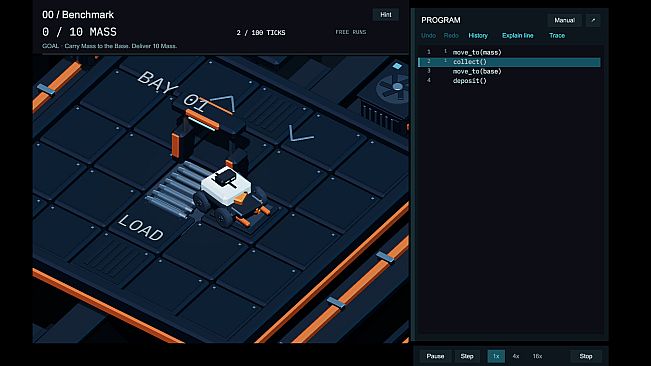This screenshot has height=366, width=651.
Task: Pause the program execution
Action: (435, 356)
